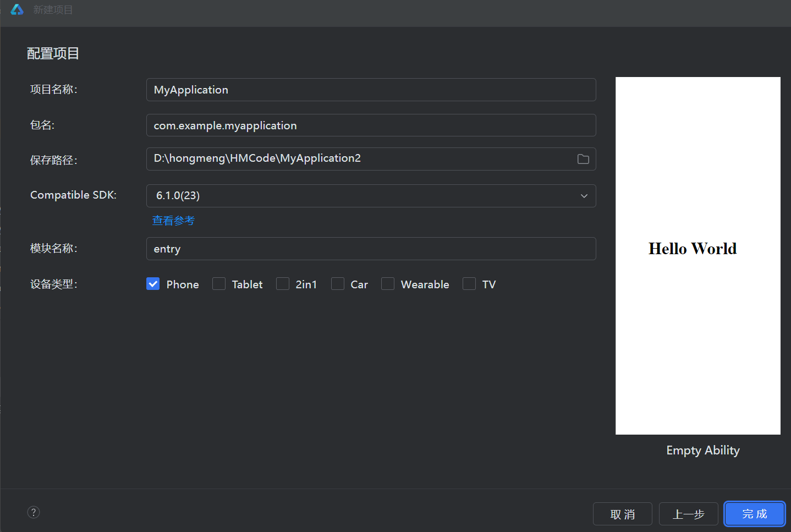Select the Wearable device type checkbox
This screenshot has height=532, width=791.
coord(388,284)
